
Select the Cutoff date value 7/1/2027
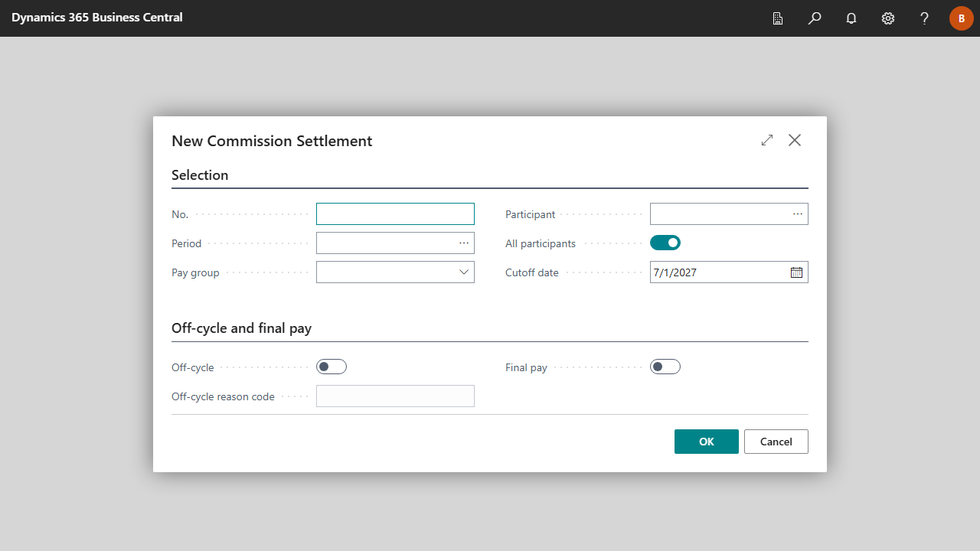tap(675, 272)
